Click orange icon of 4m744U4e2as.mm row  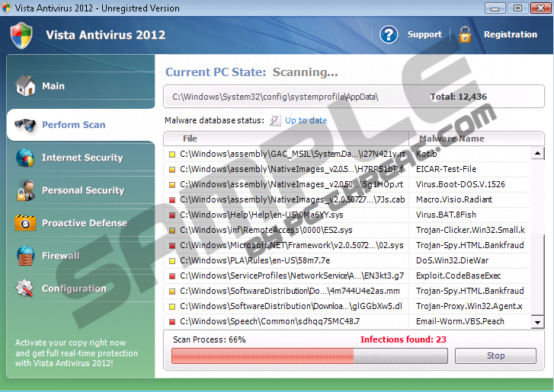click(x=172, y=291)
